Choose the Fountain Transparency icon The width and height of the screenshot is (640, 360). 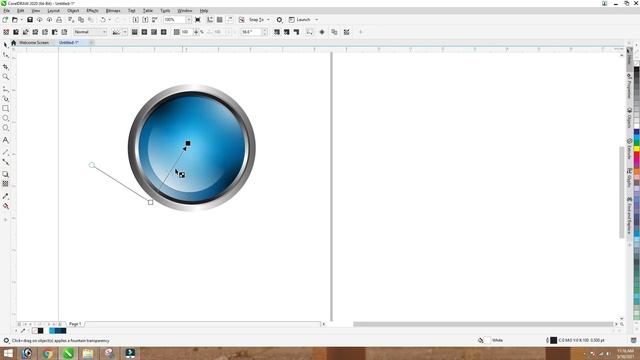(26, 32)
